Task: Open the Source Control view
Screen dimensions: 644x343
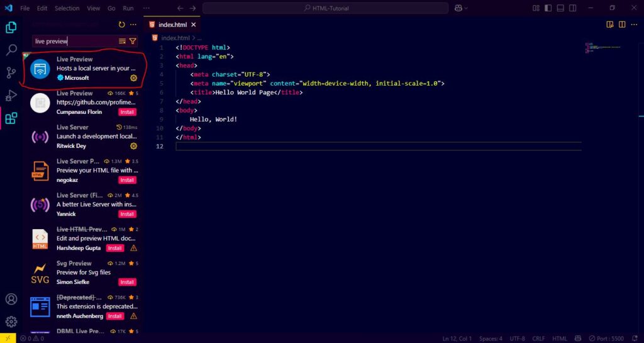Action: (11, 73)
